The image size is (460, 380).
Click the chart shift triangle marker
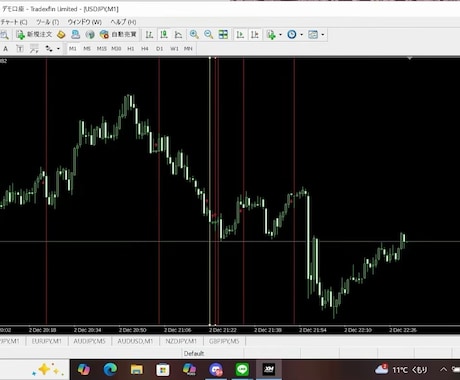click(410, 58)
